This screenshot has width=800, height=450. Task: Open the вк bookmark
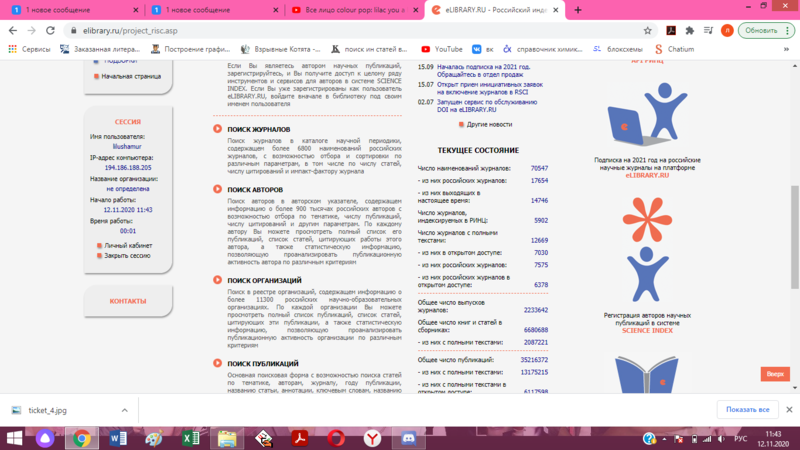click(483, 49)
